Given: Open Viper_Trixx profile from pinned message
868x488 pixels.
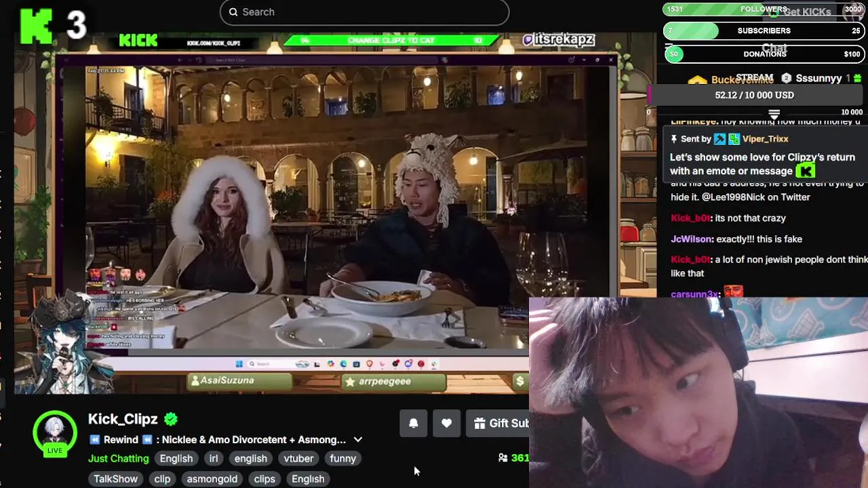Looking at the screenshot, I should pyautogui.click(x=765, y=139).
